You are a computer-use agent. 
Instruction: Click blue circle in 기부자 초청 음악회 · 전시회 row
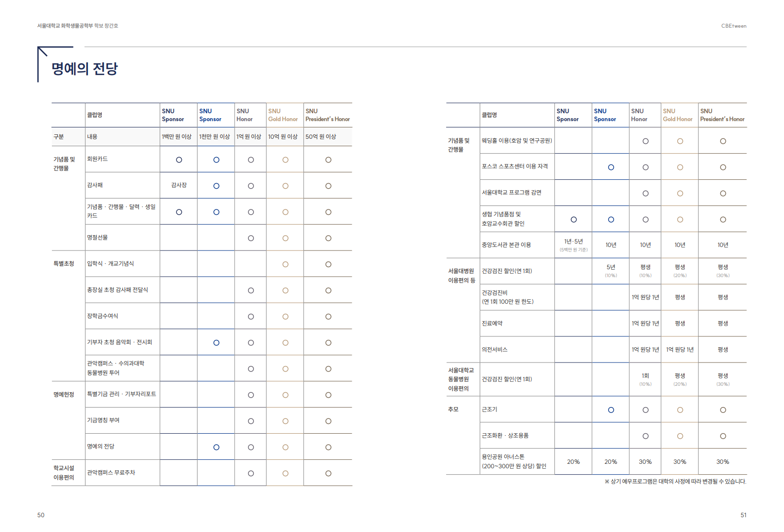(216, 343)
